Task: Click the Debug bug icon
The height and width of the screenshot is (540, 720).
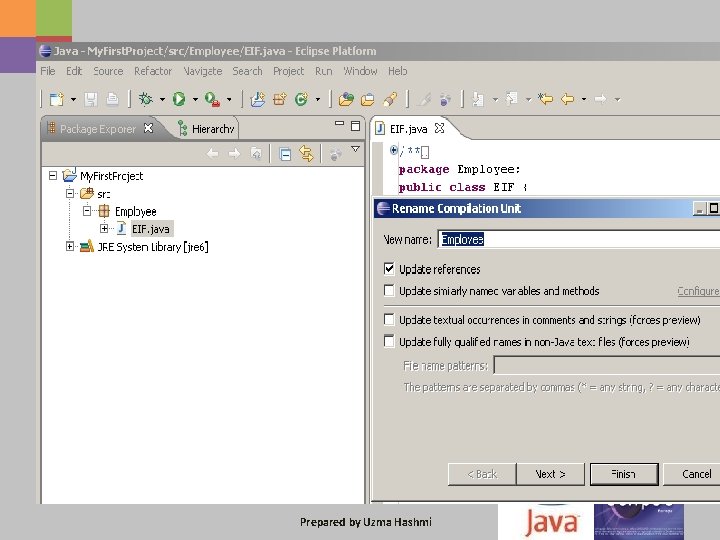Action: coord(146,99)
